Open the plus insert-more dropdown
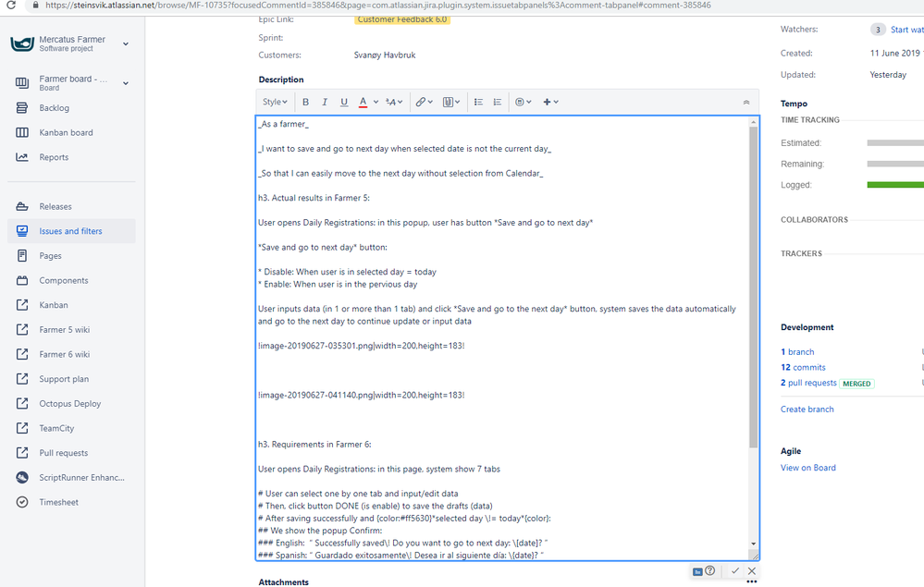This screenshot has width=924, height=587. (x=550, y=102)
